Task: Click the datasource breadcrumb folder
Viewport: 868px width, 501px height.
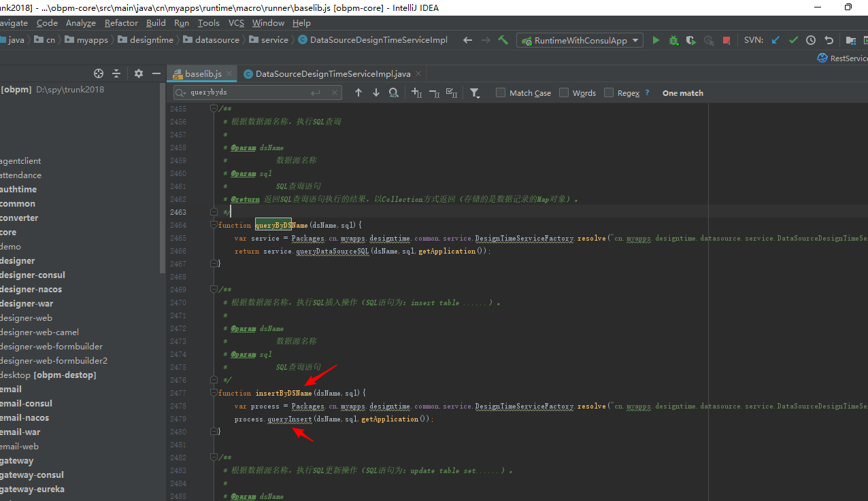Action: point(211,40)
